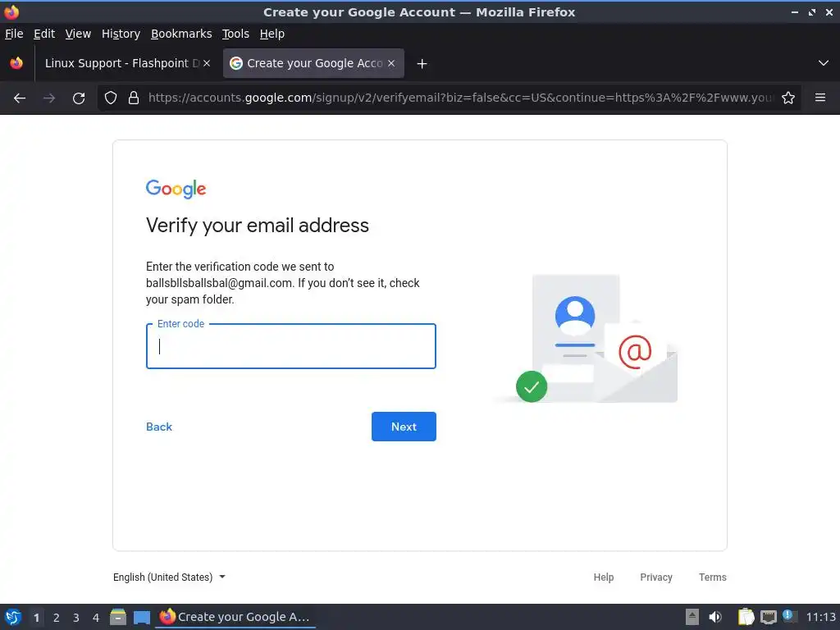Open the clipboard manager tray icon
This screenshot has width=840, height=630.
tap(746, 617)
